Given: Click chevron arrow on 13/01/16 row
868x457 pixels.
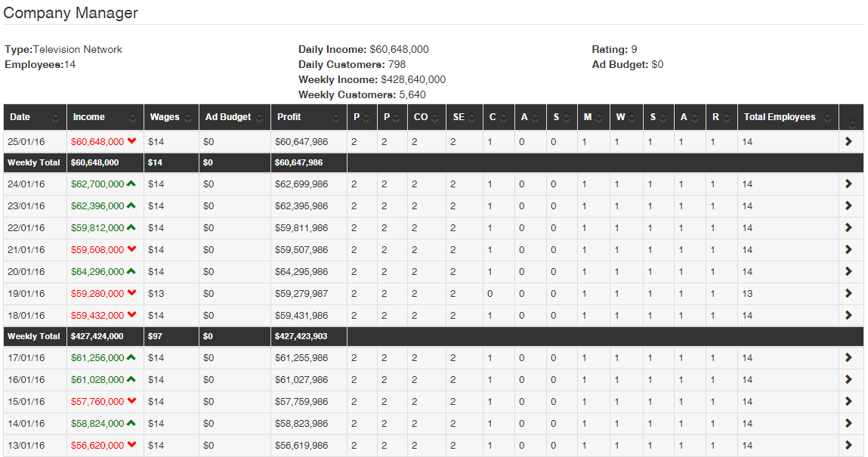Looking at the screenshot, I should click(x=848, y=445).
